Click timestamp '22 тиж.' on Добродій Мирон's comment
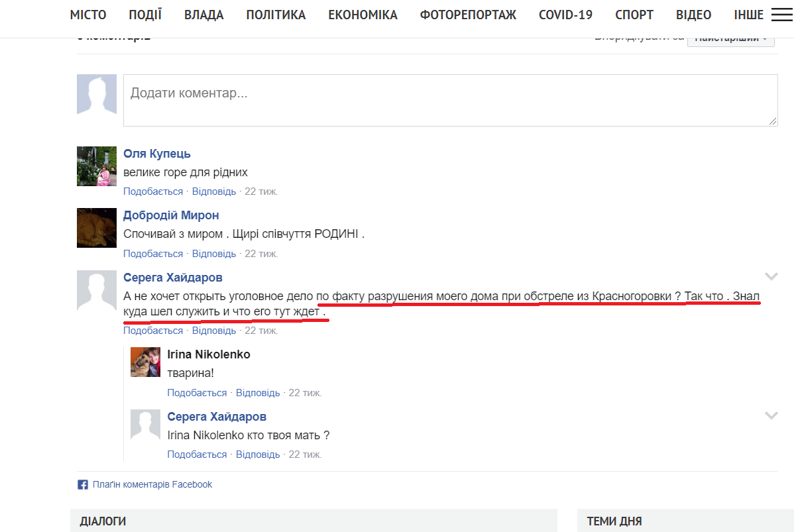 pos(261,254)
